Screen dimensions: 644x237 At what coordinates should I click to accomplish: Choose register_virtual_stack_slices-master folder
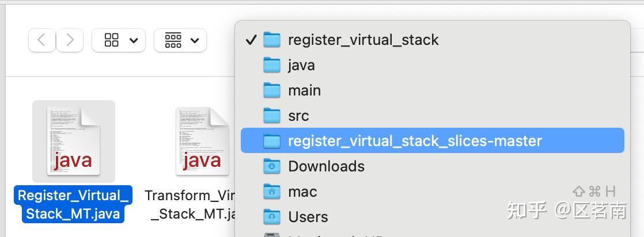pyautogui.click(x=415, y=141)
